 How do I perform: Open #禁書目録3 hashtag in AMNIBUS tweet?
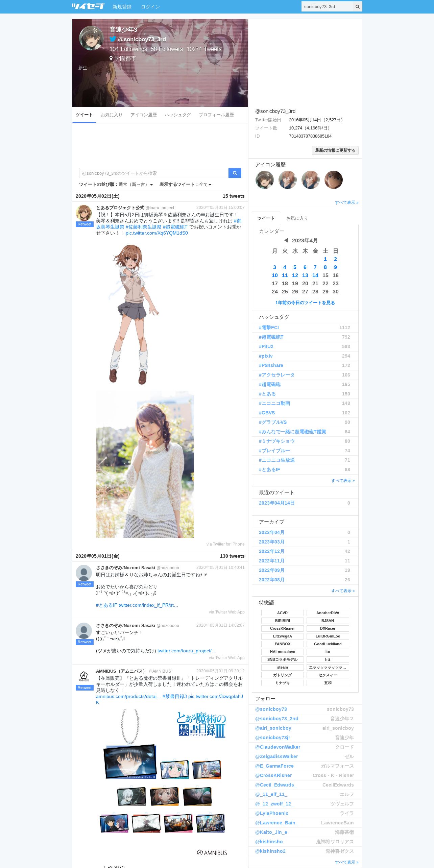[174, 696]
